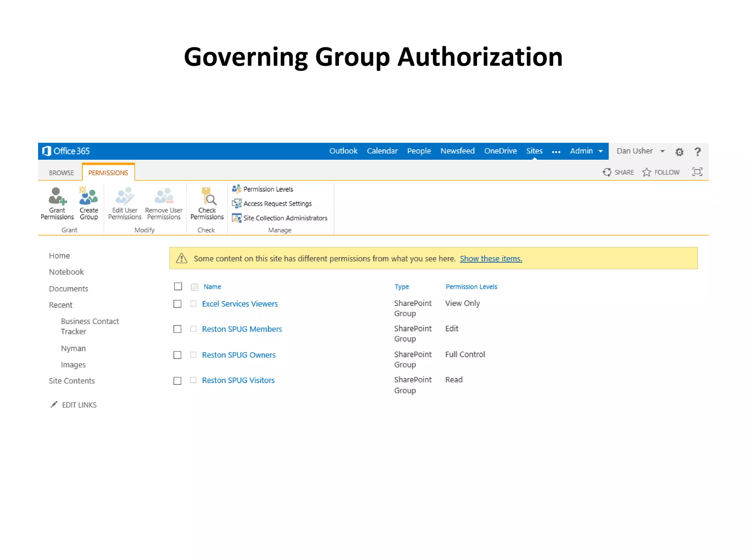Screen dimensions: 747x560
Task: Click Recent in the side navigation
Action: 61,305
